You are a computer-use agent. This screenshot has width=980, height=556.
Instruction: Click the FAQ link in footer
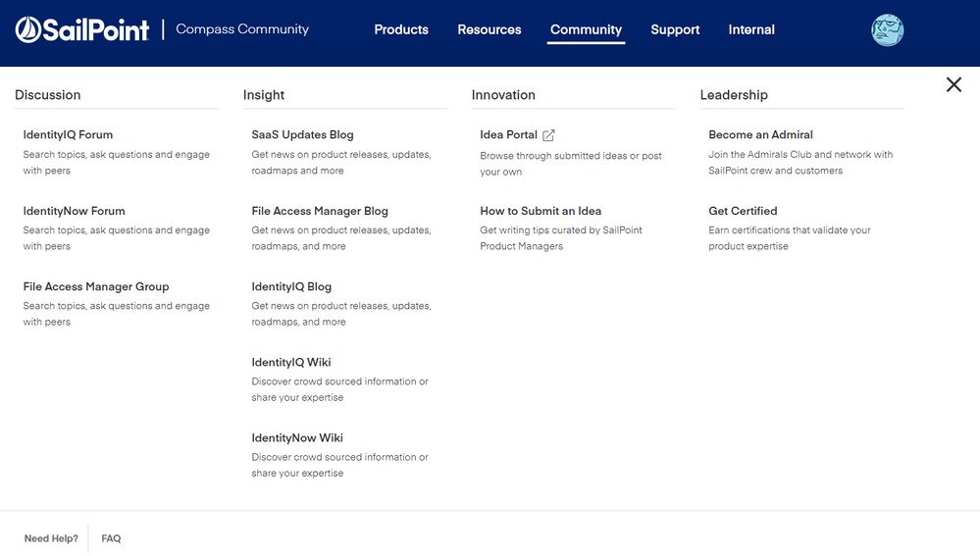(111, 538)
